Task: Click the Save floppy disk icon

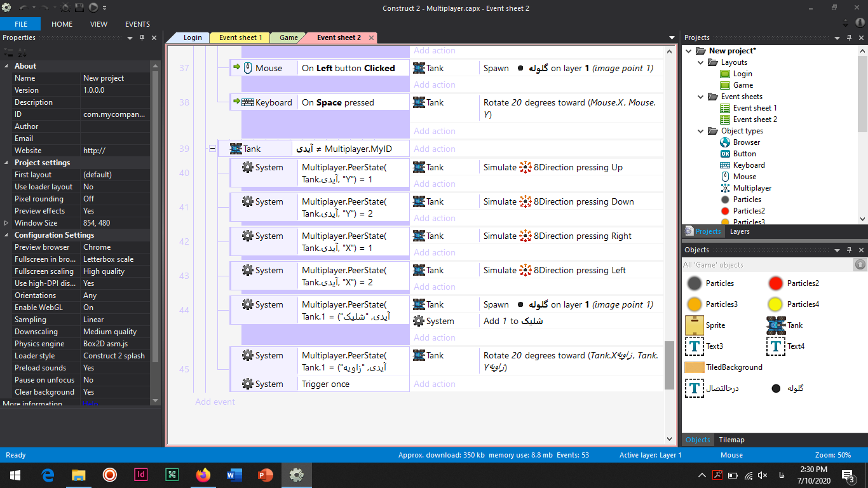Action: pos(80,8)
